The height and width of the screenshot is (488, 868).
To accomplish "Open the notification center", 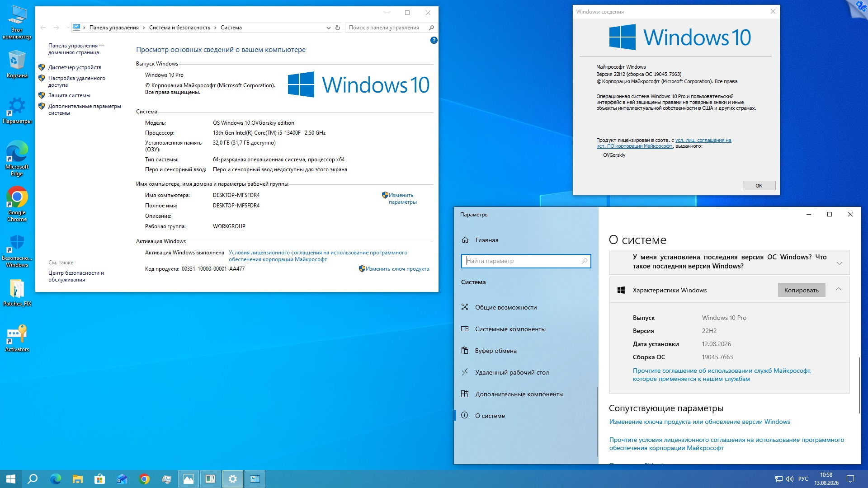I will 850,479.
